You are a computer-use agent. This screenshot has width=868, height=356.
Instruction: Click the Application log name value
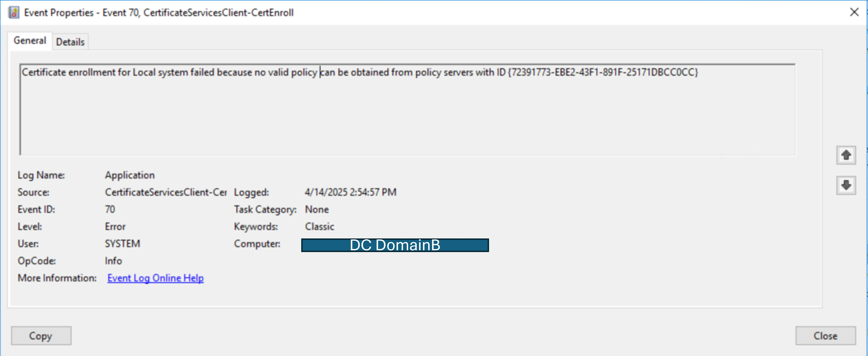[x=130, y=175]
